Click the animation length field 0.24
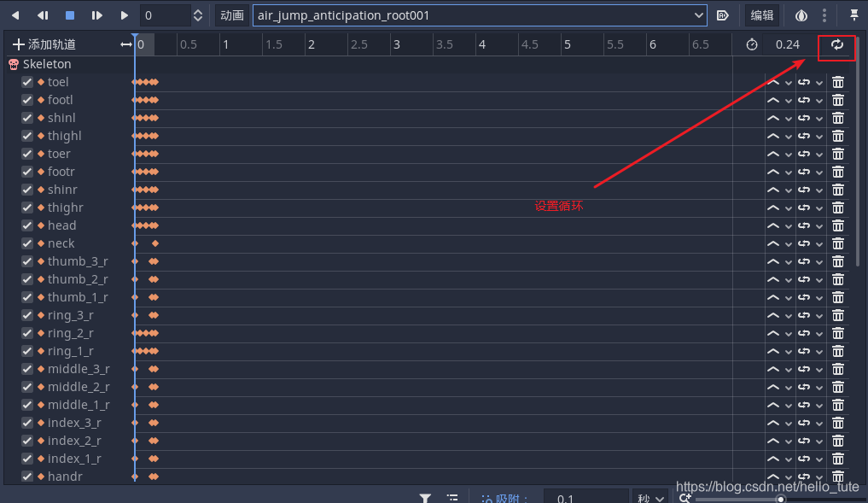Screen dimensions: 868x503 click(x=788, y=44)
